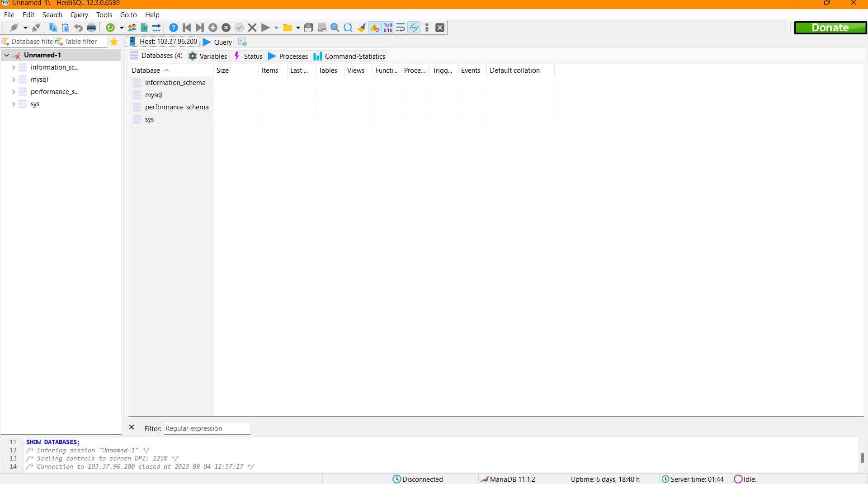The width and height of the screenshot is (868, 484).
Task: Click the undo arrow icon
Action: click(x=78, y=28)
